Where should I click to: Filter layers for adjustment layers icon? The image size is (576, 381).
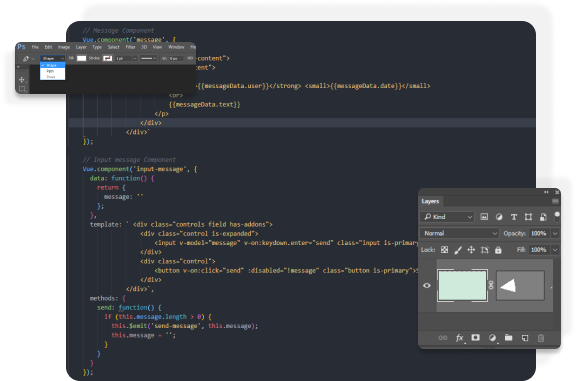tap(499, 217)
